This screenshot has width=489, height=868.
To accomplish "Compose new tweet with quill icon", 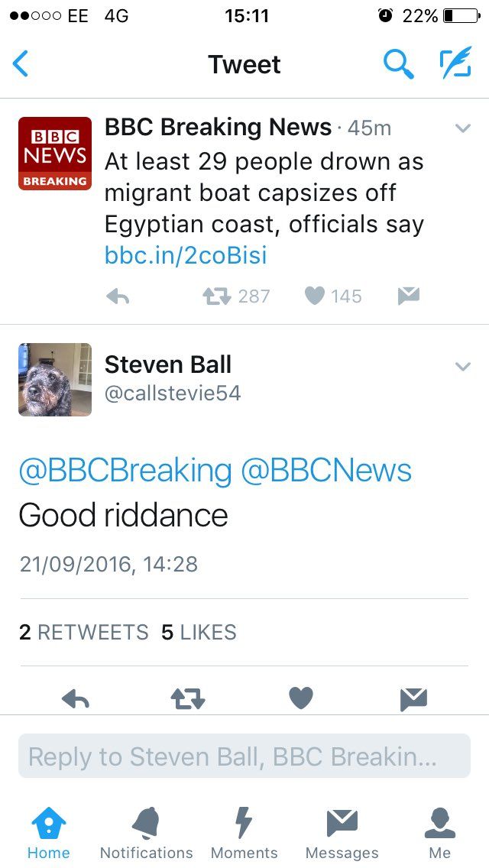I will click(455, 62).
